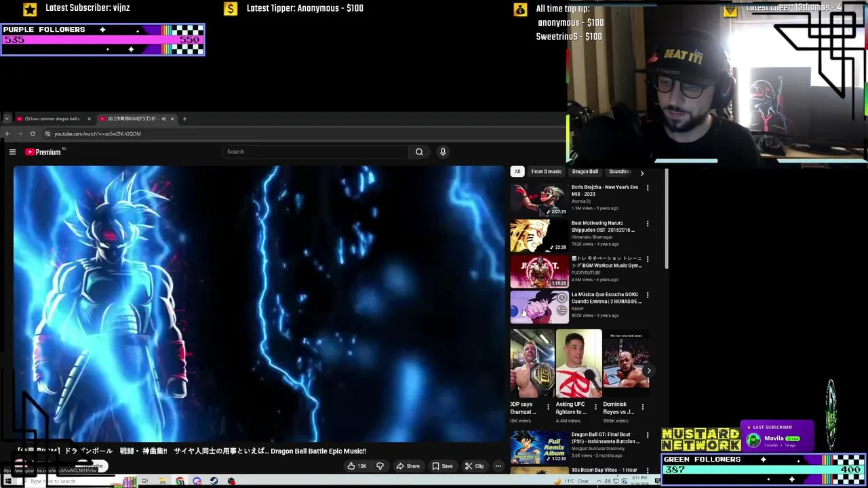Viewport: 868px width, 488px height.
Task: Click 'La Música Que Escucha GOKU' title
Action: pyautogui.click(x=606, y=298)
